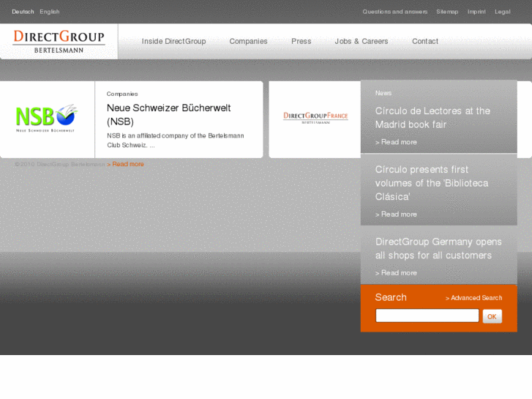Viewport: 532px width, 399px height.
Task: Open the Advanced Search link
Action: click(x=473, y=298)
